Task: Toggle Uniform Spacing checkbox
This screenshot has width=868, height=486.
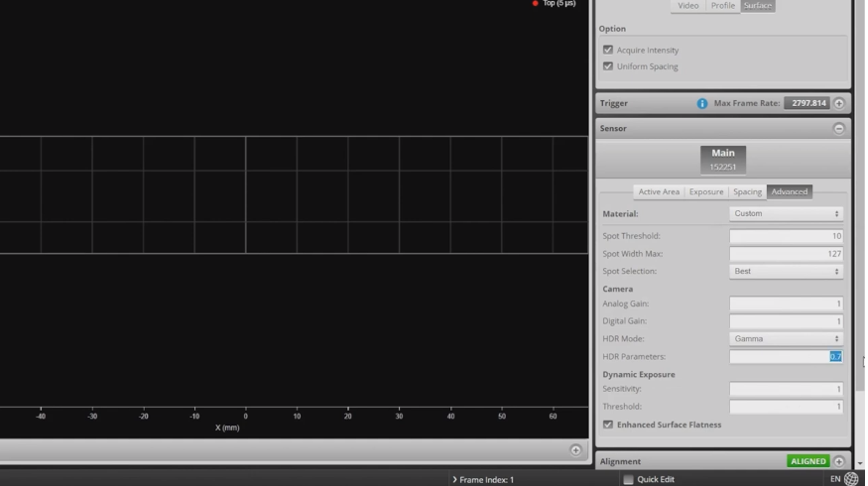Action: (608, 66)
